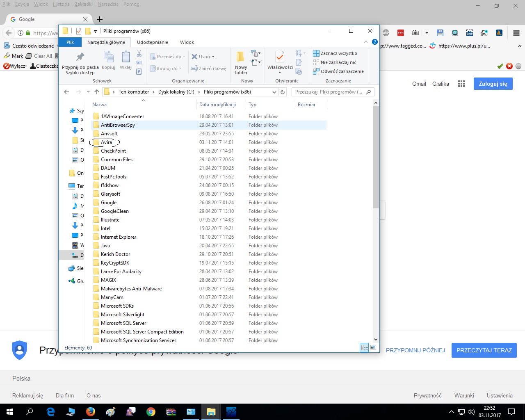This screenshot has width=525, height=420.
Task: Open the Udostępnianie ribbon tab
Action: pyautogui.click(x=152, y=42)
